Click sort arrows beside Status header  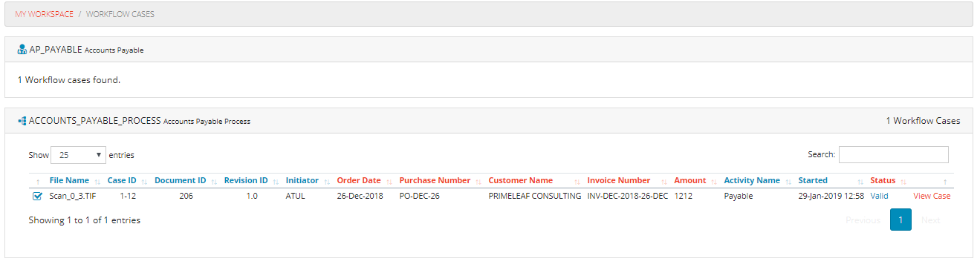[x=903, y=181]
